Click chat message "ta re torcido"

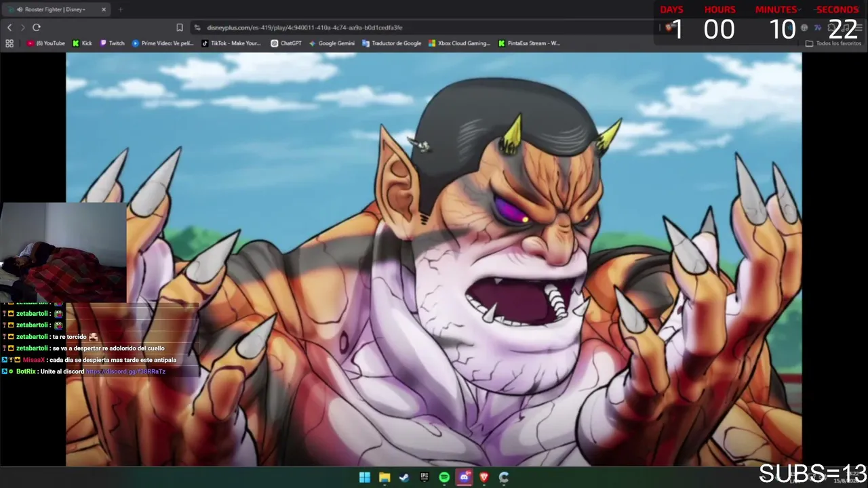70,337
